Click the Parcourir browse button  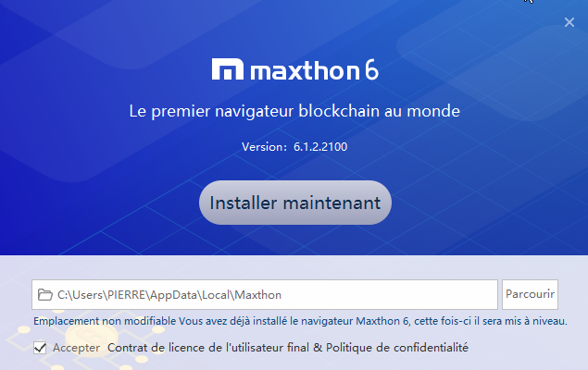point(530,295)
